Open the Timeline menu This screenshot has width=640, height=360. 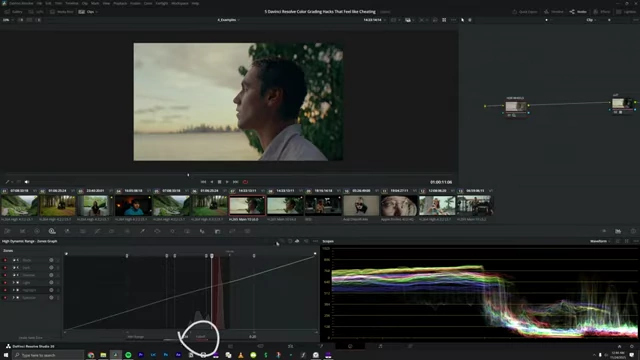(72, 3)
